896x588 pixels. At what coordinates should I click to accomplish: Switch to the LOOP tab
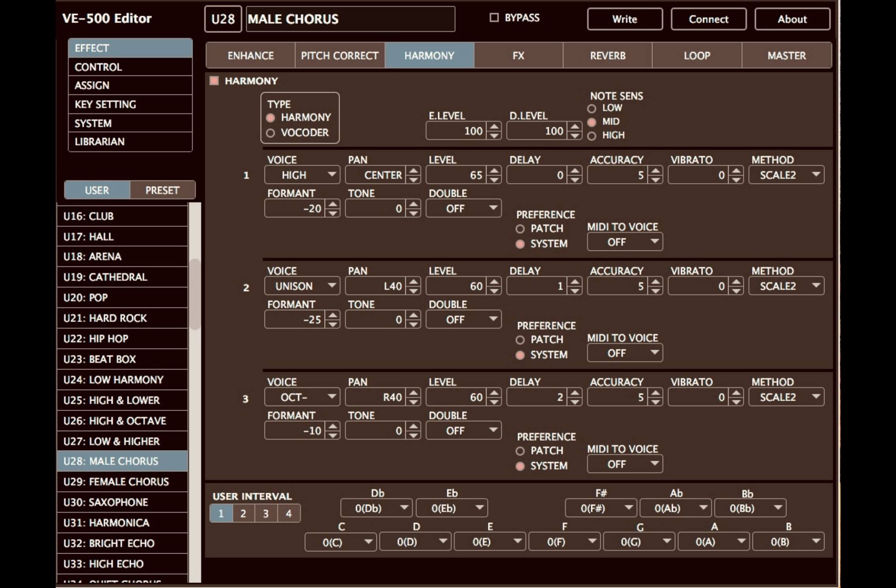click(697, 55)
